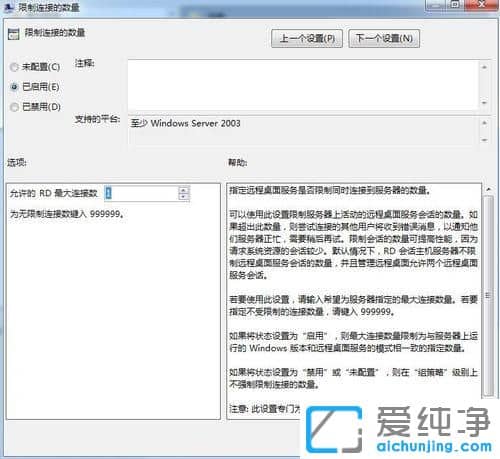
Task: Click the help panel scrollbar thumb
Action: pos(488,296)
